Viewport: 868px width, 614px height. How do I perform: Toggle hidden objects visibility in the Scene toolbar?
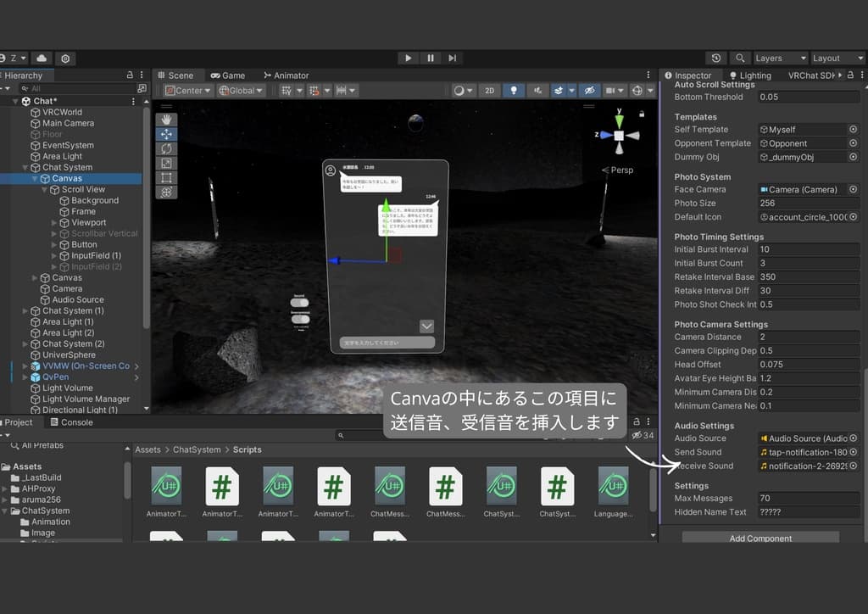pos(589,91)
